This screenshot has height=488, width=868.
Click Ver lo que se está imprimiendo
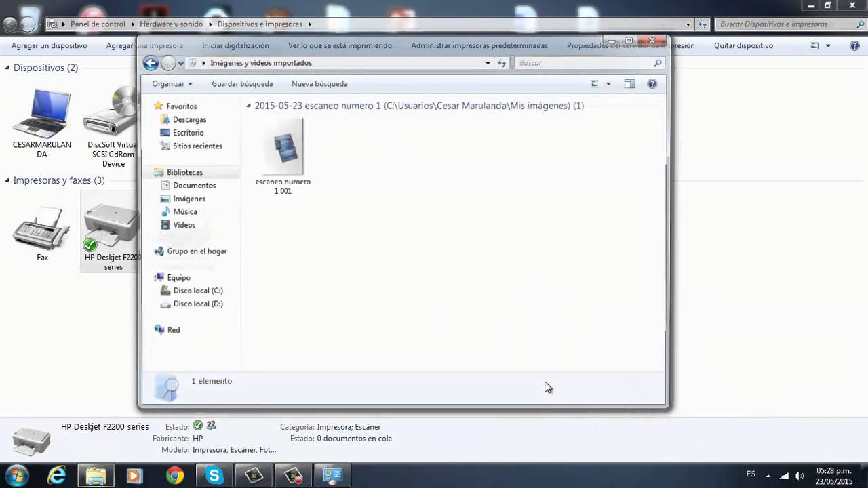click(x=340, y=46)
